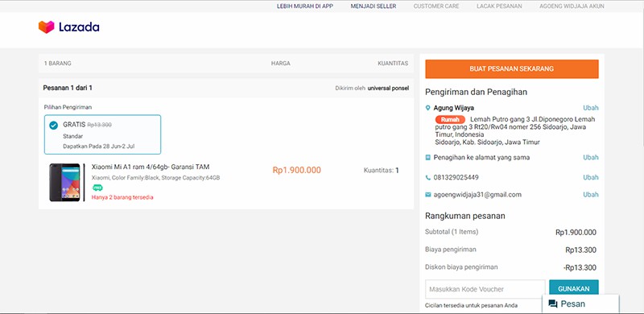Open Customer Care in top bar
Viewport: 644px width, 314px height.
(x=436, y=6)
